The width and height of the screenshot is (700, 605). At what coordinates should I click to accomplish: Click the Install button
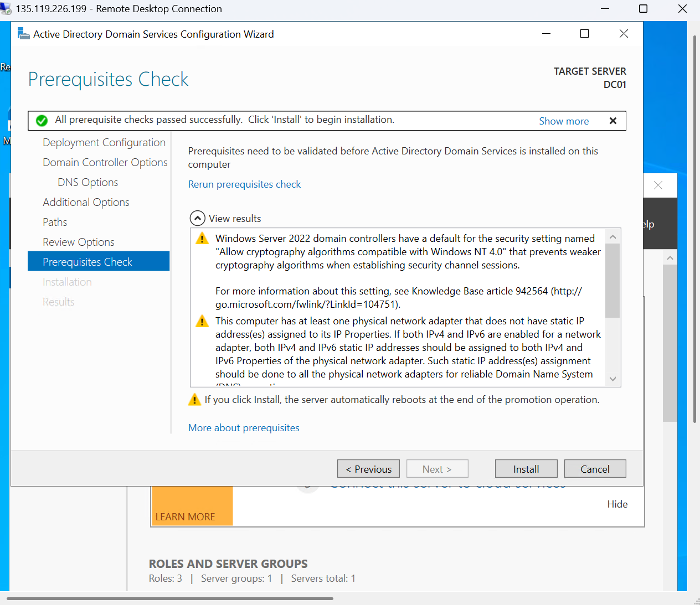pyautogui.click(x=526, y=469)
